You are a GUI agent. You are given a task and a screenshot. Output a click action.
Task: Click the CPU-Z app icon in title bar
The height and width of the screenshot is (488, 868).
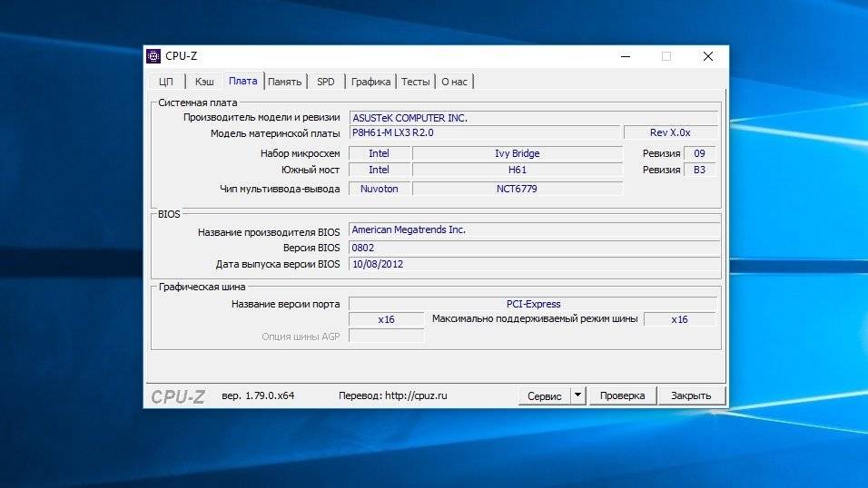tap(154, 56)
